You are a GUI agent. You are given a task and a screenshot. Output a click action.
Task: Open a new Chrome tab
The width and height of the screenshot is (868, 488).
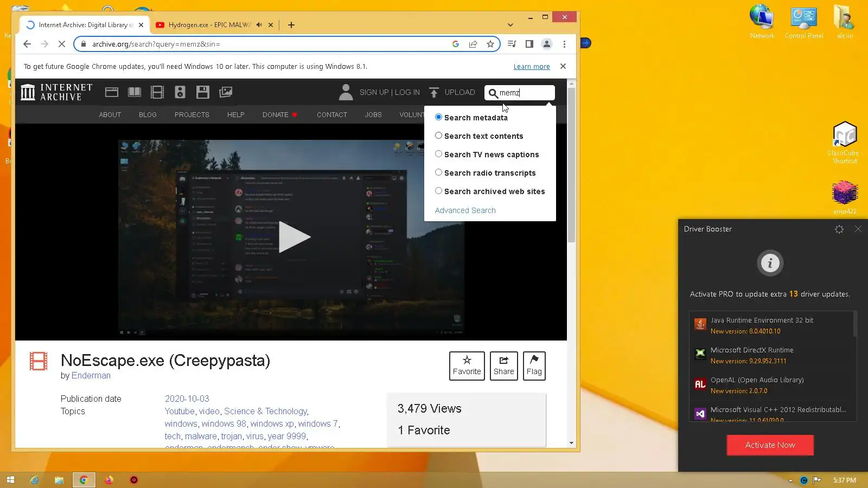pos(291,25)
